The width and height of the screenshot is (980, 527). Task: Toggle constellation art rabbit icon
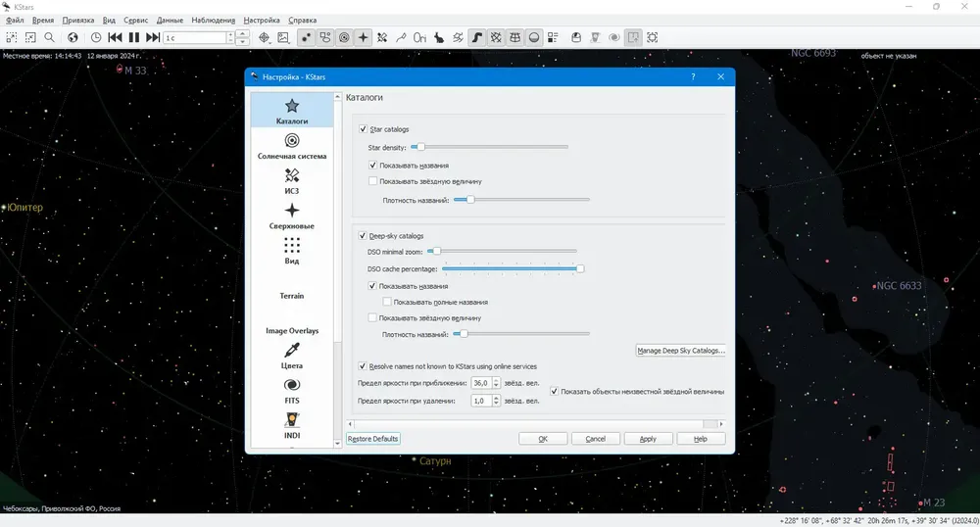pos(439,37)
